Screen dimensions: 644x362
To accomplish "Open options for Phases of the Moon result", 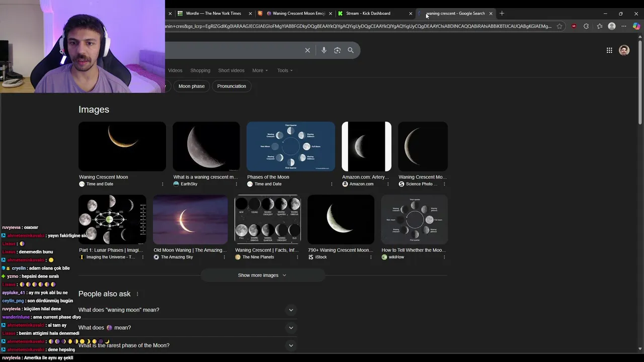I will pyautogui.click(x=332, y=184).
